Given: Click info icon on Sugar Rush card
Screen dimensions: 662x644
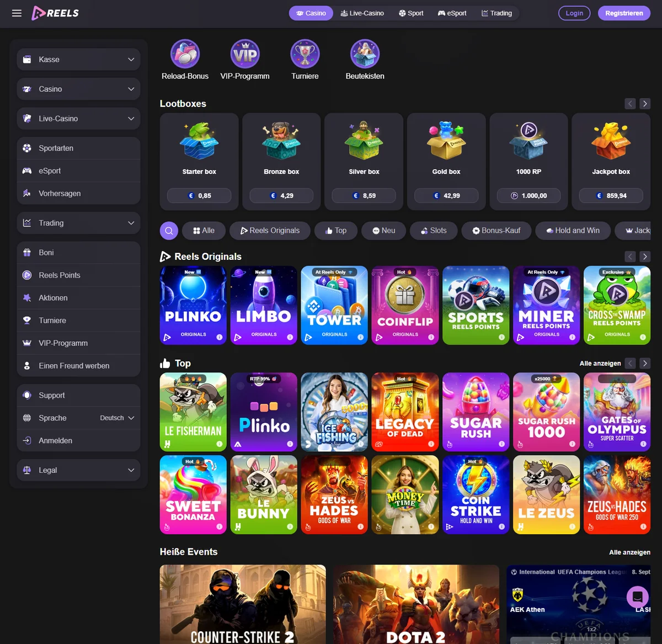Looking at the screenshot, I should click(501, 444).
